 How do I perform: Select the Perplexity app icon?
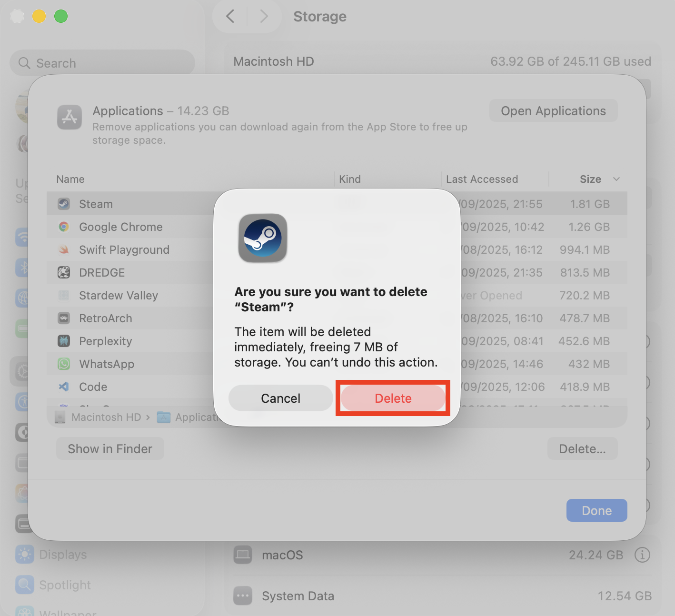pos(63,341)
